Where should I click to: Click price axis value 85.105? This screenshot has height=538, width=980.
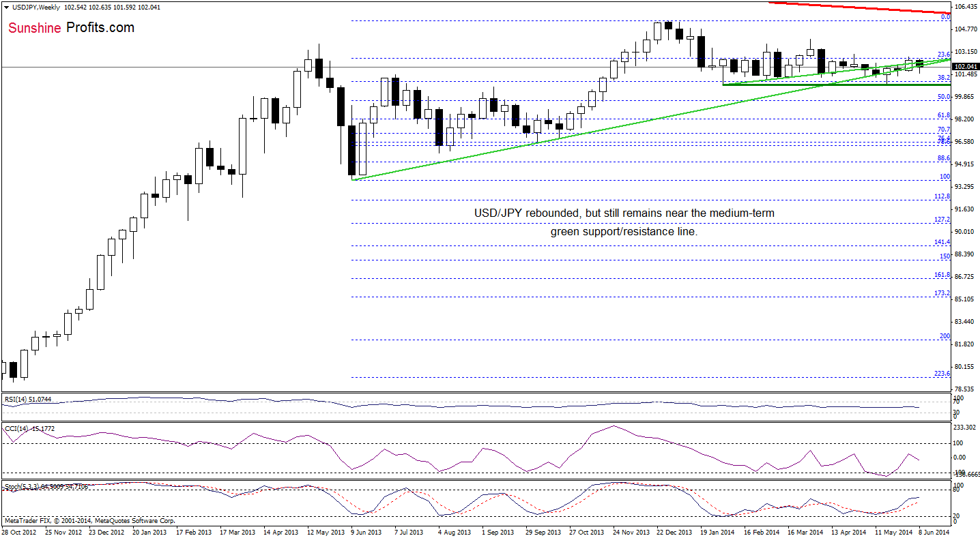click(x=965, y=299)
